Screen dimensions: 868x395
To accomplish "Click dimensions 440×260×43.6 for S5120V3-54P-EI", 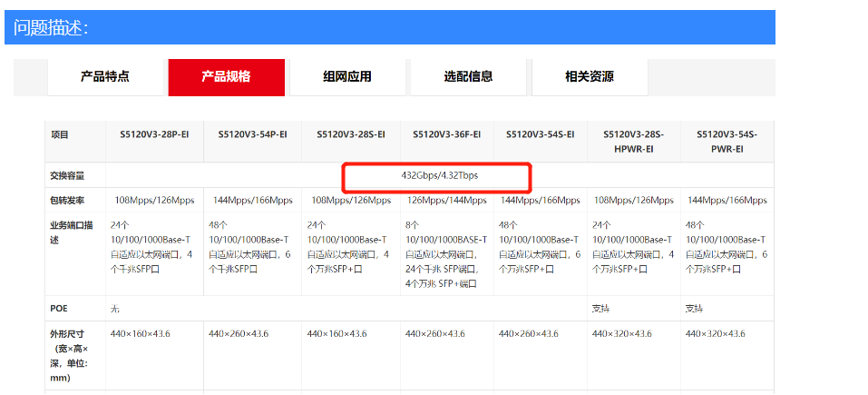I will (238, 333).
